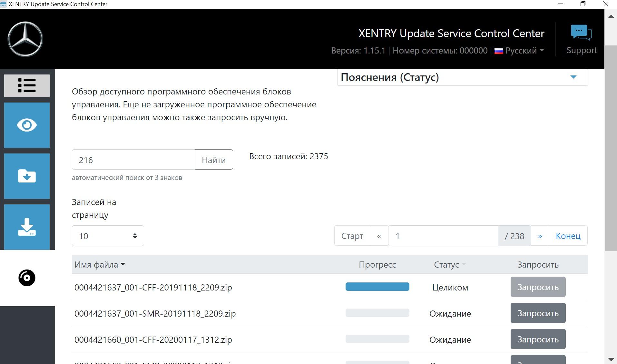
Task: Select the disc icon in sidebar
Action: (x=27, y=278)
